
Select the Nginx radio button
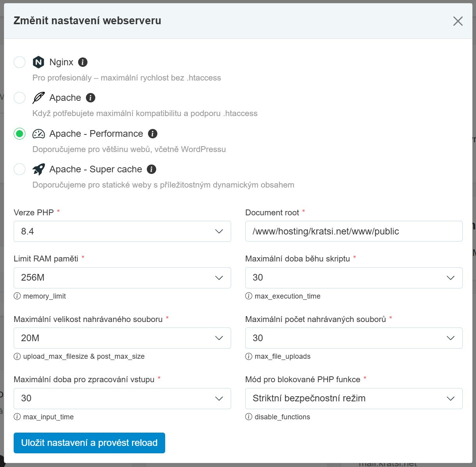(20, 62)
